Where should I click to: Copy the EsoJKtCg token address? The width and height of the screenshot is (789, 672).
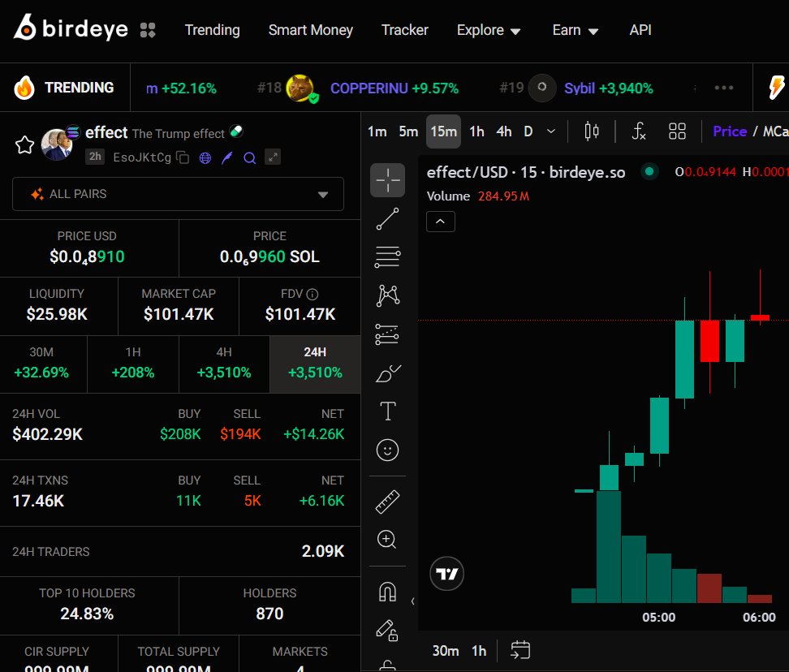(183, 158)
